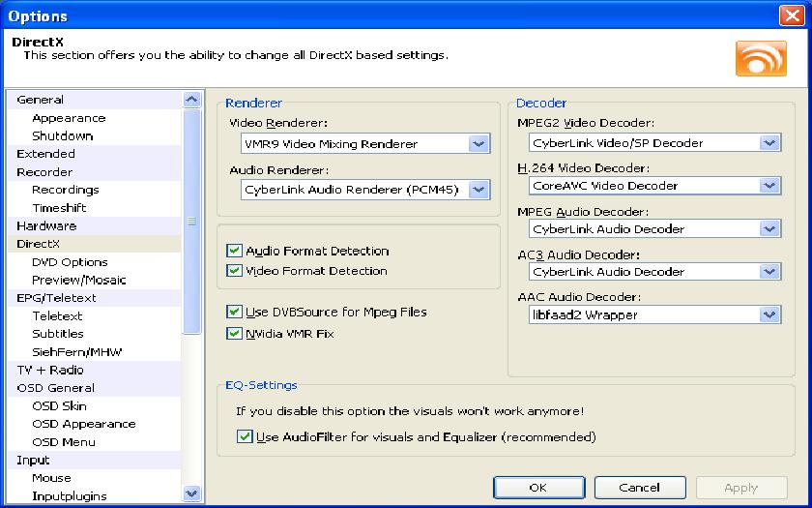Viewport: 812px width, 508px height.
Task: Click sidebar scrollbar up arrow
Action: tap(191, 99)
